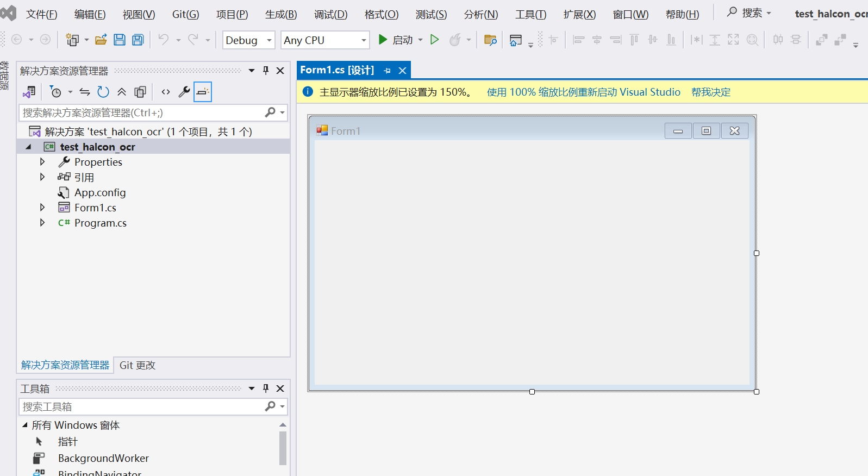Open the 工具(T) tools menu
The height and width of the screenshot is (476, 868).
(530, 15)
